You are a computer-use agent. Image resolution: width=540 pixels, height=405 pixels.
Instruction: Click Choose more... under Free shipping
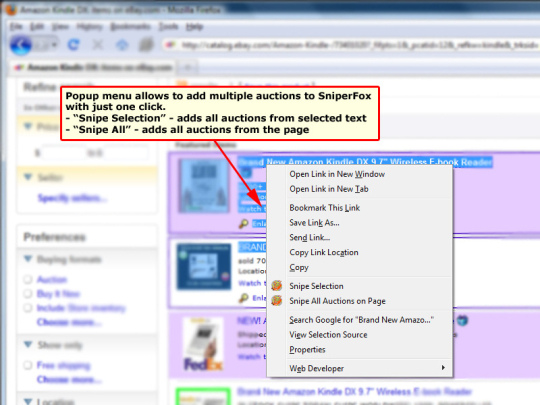pyautogui.click(x=69, y=379)
